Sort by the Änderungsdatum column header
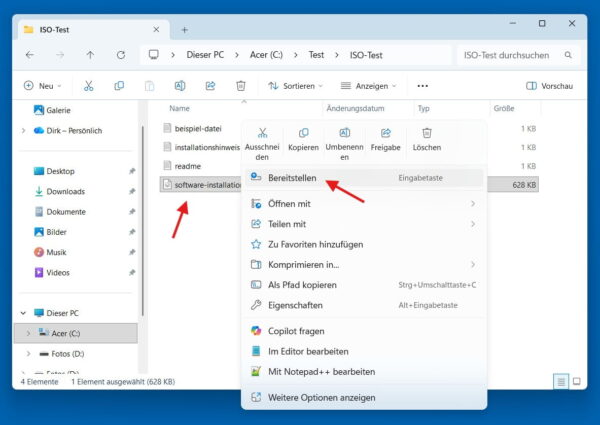This screenshot has height=425, width=600. pyautogui.click(x=355, y=108)
